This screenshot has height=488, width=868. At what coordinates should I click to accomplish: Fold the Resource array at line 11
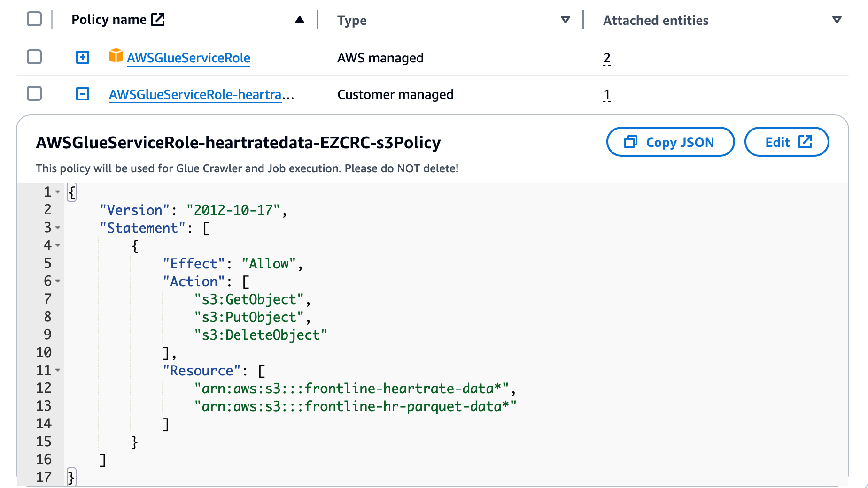(x=58, y=370)
